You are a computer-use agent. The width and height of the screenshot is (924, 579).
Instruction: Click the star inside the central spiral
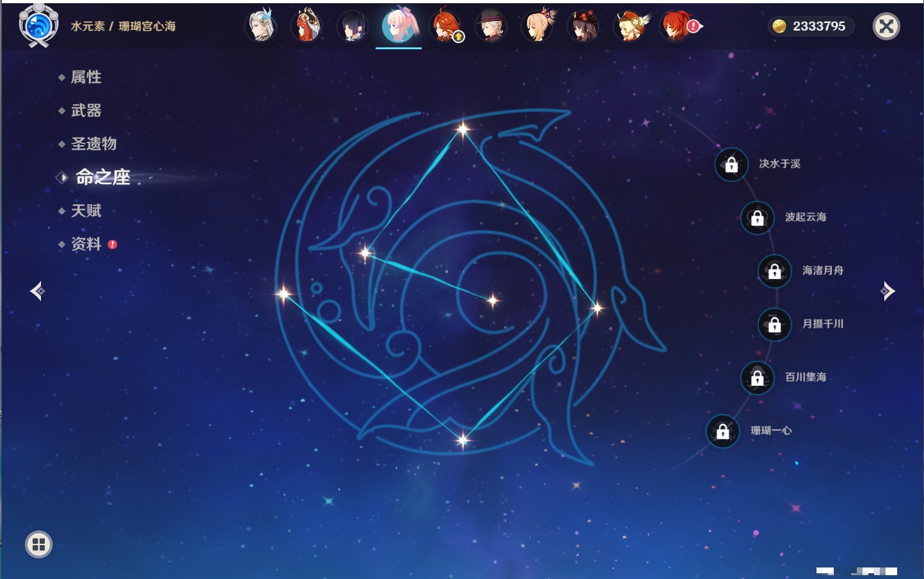coord(493,300)
